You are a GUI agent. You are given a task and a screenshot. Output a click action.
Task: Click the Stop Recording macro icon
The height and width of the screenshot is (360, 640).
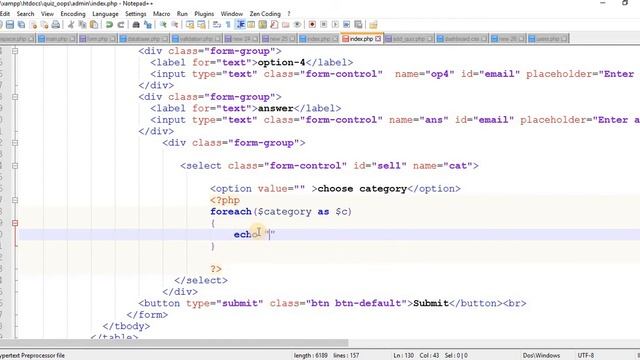pyautogui.click(x=324, y=24)
